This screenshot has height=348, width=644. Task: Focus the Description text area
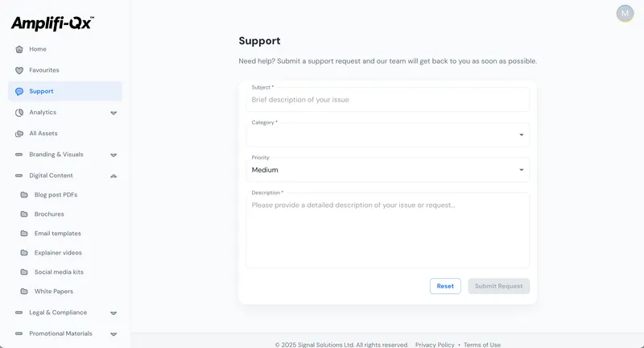pos(387,230)
